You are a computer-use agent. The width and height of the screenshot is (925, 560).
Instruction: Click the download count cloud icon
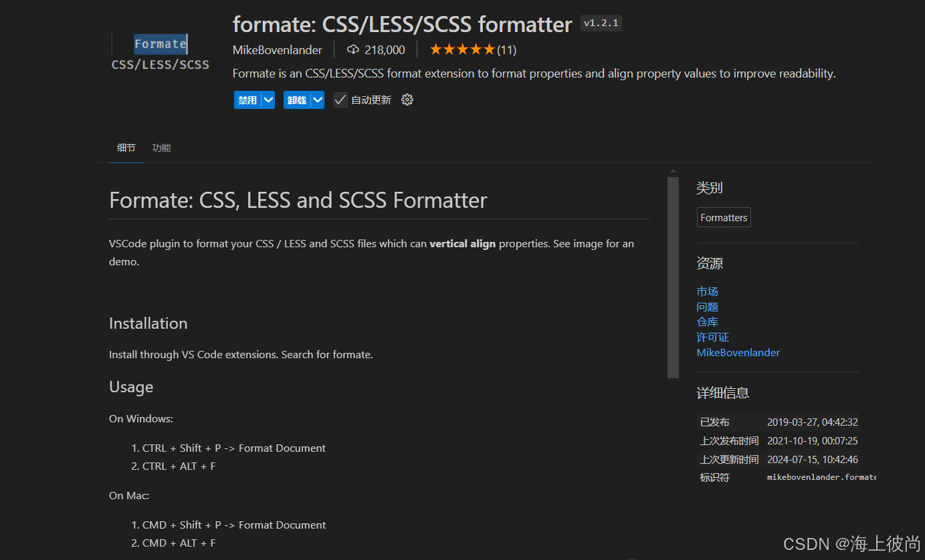click(x=353, y=49)
